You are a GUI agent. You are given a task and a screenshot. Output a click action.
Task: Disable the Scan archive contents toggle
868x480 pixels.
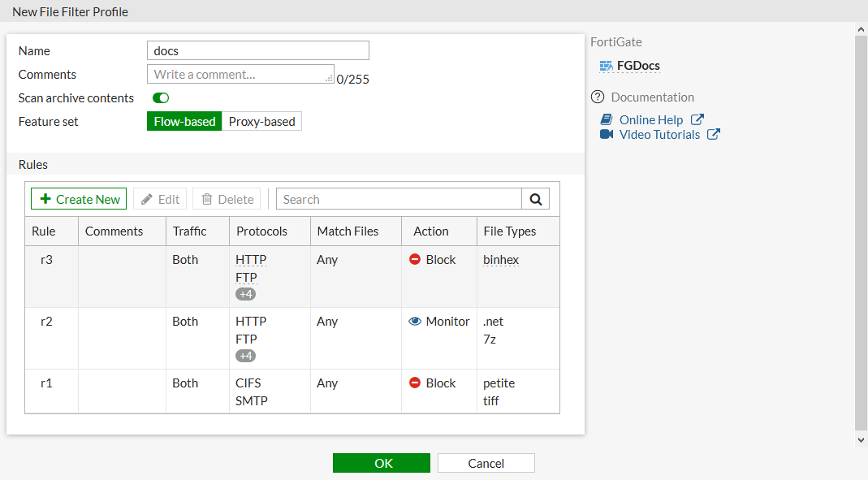pos(160,97)
